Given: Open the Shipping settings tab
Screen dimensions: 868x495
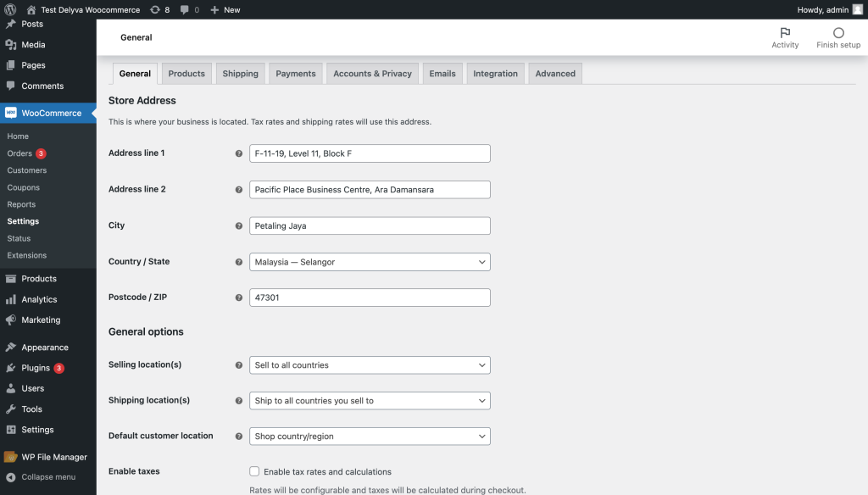Looking at the screenshot, I should 240,74.
